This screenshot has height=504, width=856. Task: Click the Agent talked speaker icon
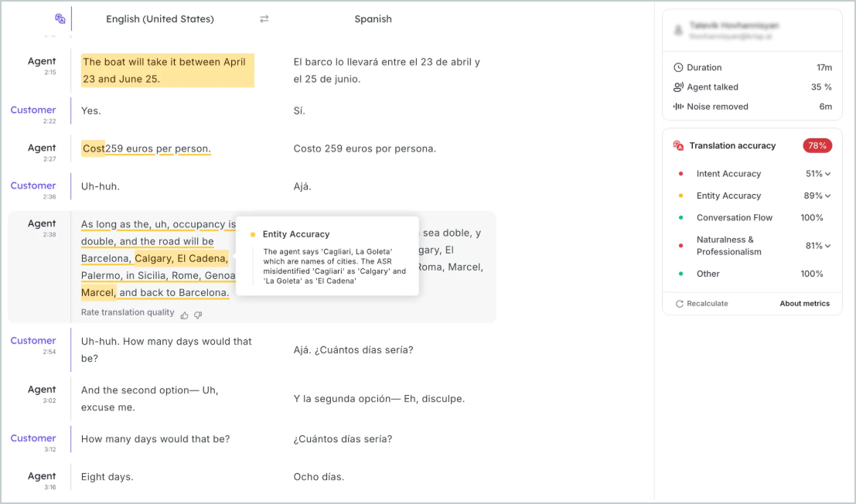click(x=678, y=87)
